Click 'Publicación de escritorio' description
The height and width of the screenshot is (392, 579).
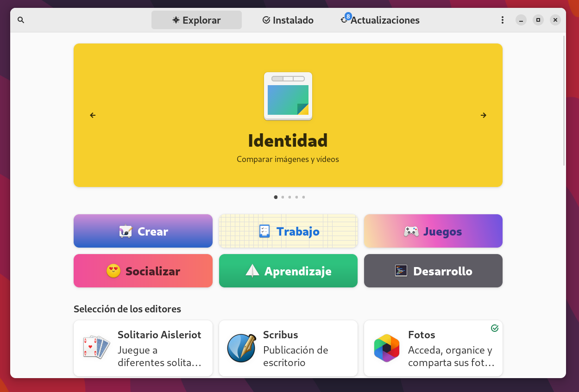296,356
